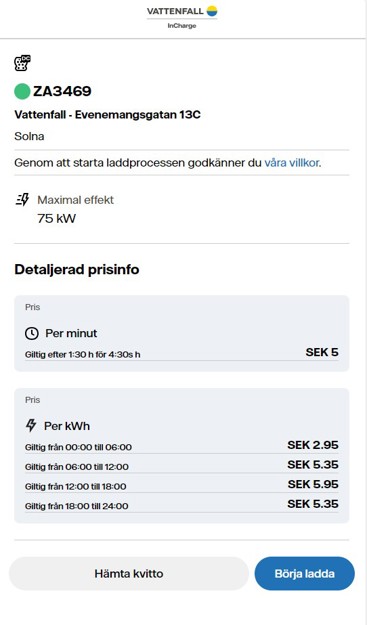Click the DC connector plug icon
Screen dimensions: 367x625
pyautogui.click(x=22, y=63)
